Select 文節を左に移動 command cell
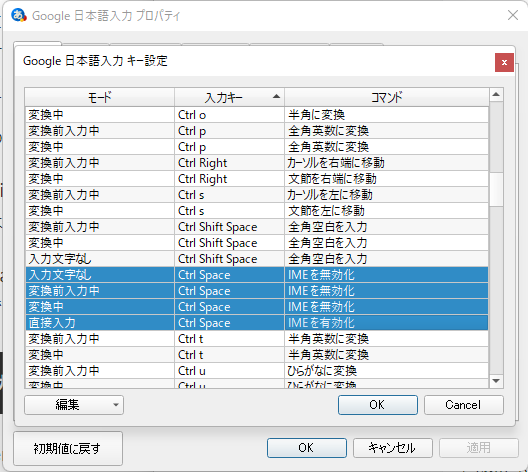 pos(387,211)
